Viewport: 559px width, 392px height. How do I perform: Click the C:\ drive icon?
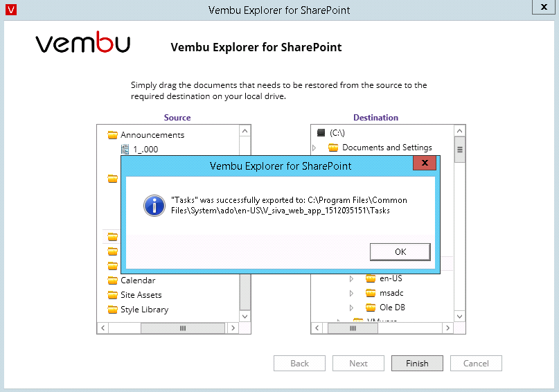tap(321, 133)
